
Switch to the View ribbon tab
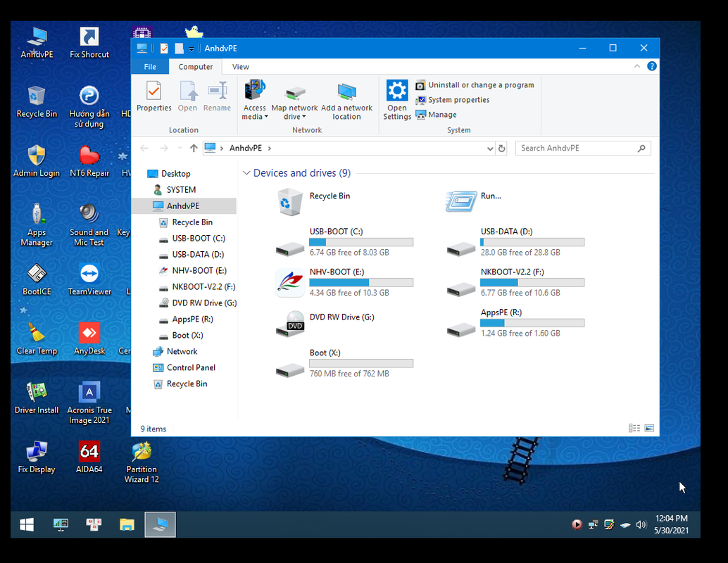pyautogui.click(x=241, y=67)
